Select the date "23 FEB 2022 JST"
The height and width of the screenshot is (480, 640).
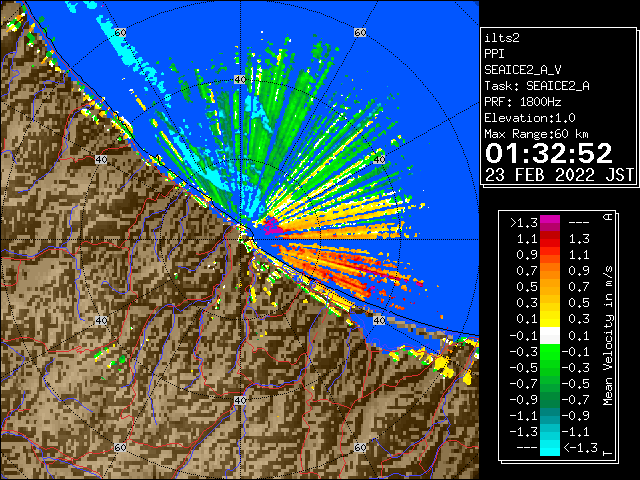(x=559, y=175)
